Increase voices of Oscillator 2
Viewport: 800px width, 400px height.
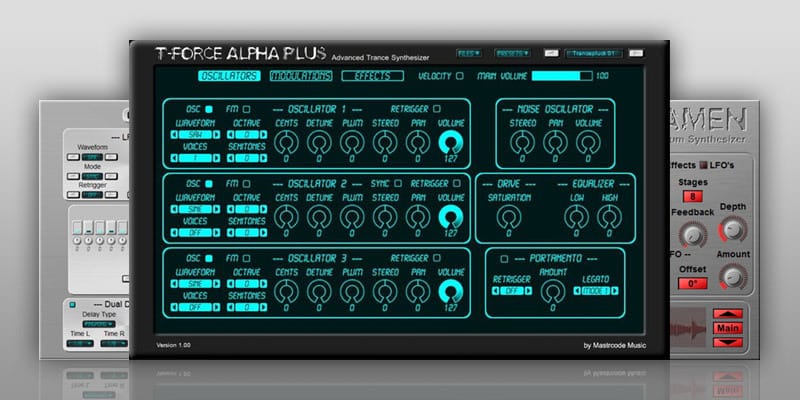point(216,233)
